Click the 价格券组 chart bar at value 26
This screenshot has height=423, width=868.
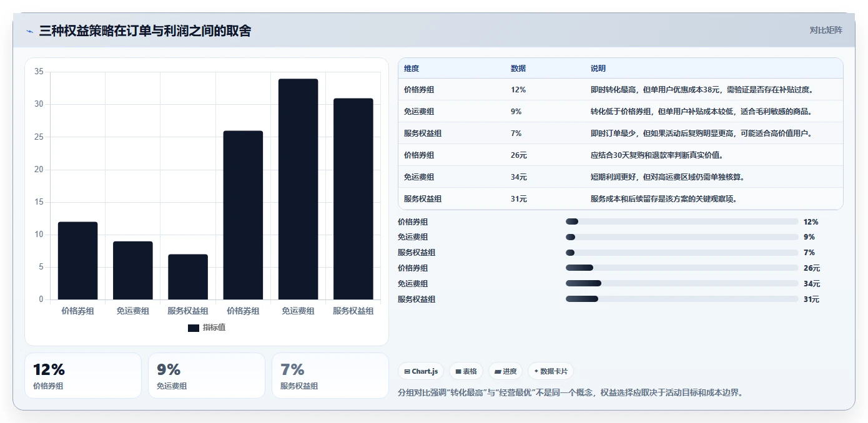coord(243,215)
